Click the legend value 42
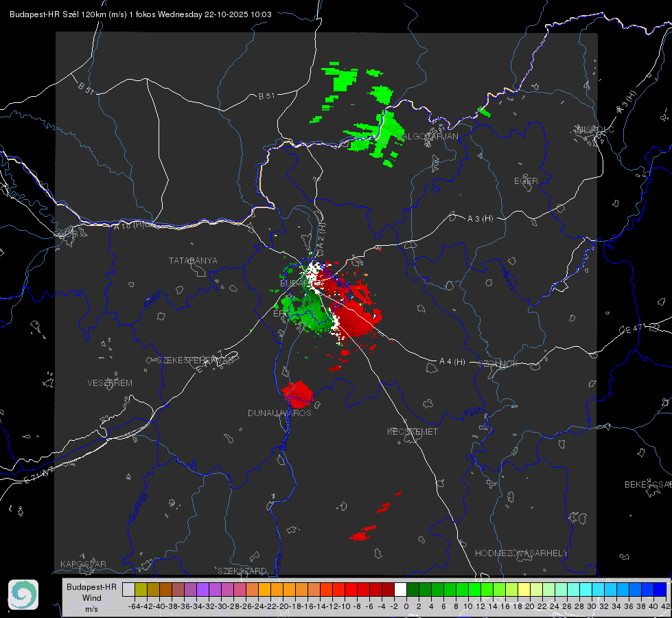672x618 pixels. [666, 606]
